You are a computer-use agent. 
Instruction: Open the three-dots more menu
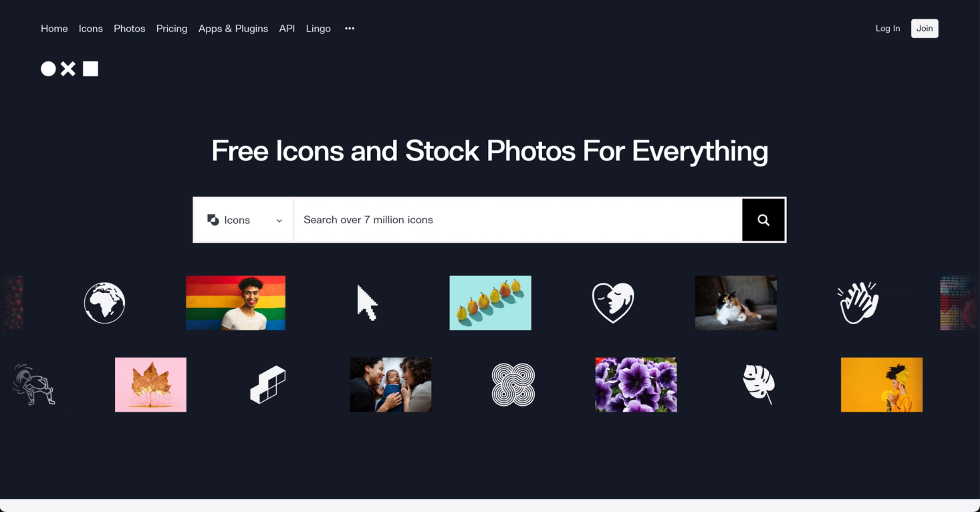click(x=350, y=29)
